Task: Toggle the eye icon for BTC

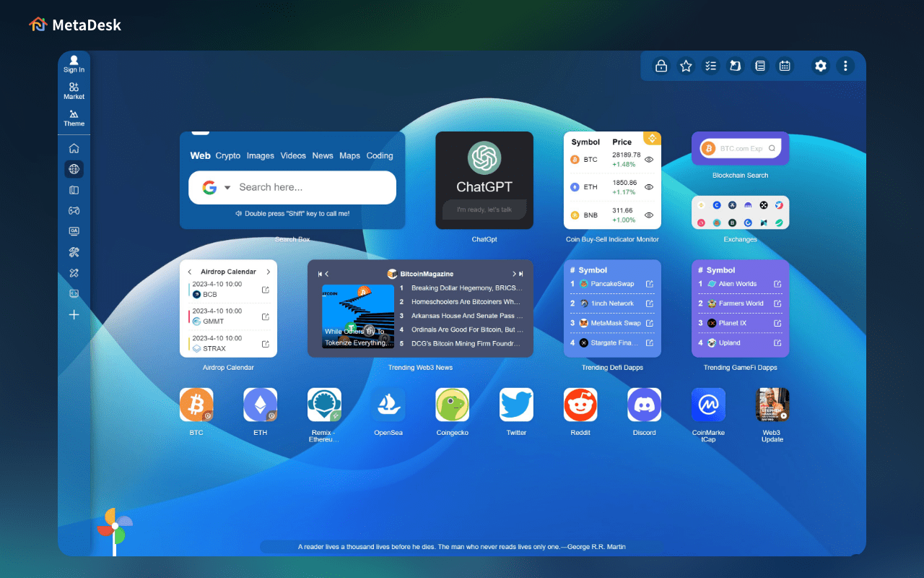Action: [x=649, y=159]
